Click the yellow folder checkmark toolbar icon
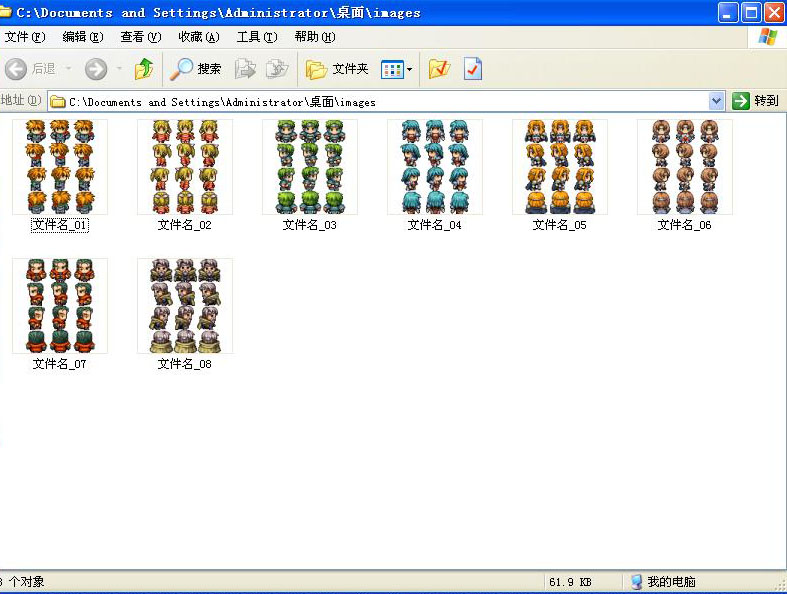 pos(439,69)
